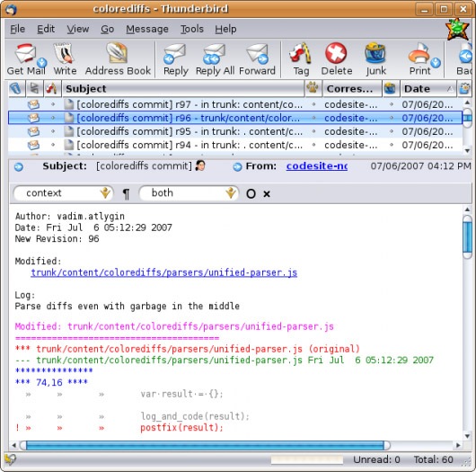Forward the selected message
Viewport: 476px width, 472px height.
(257, 59)
